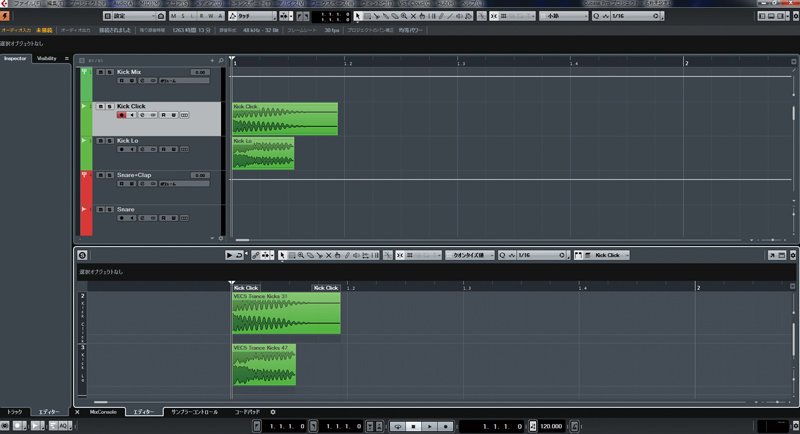Screen dimensions: 800x434
Task: Expand the automation mode dropdown in top toolbar
Action: tap(275, 17)
